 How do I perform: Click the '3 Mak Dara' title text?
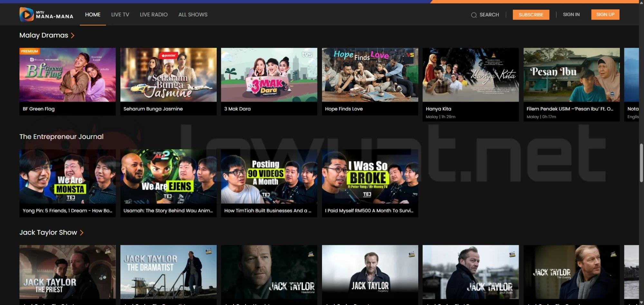237,109
